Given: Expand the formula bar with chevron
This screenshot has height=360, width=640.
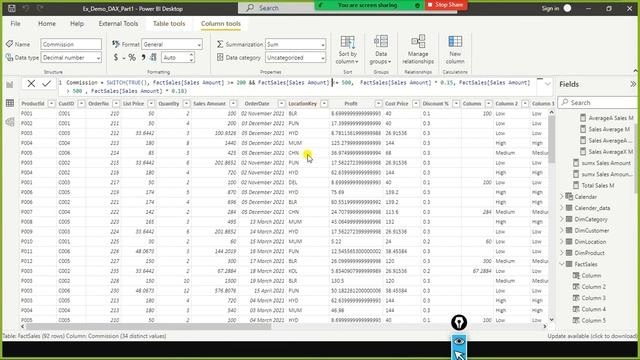Looking at the screenshot, I should 548,84.
